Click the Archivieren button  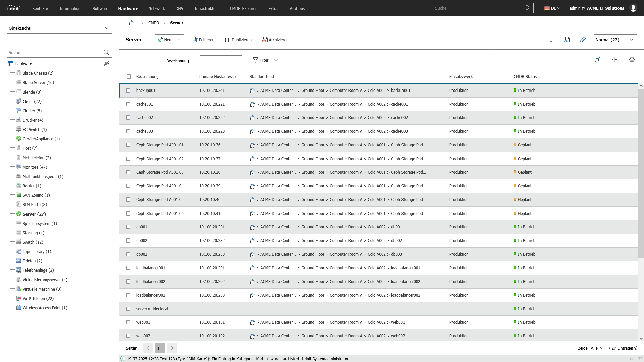(275, 40)
